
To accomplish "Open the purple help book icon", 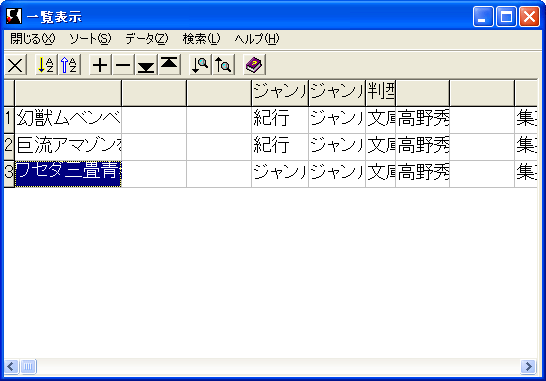I will (x=255, y=65).
